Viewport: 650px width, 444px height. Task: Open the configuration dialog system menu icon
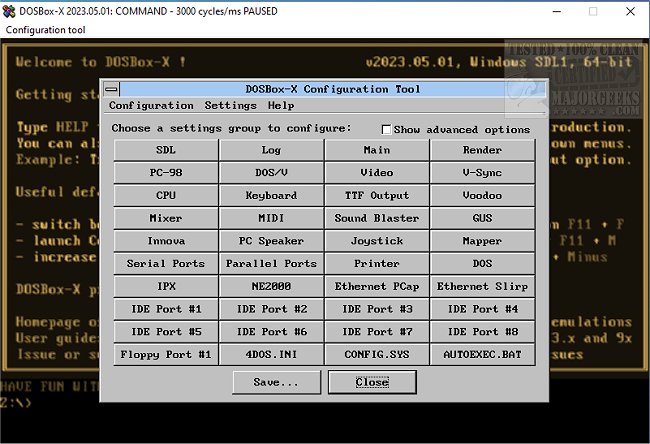tap(111, 89)
